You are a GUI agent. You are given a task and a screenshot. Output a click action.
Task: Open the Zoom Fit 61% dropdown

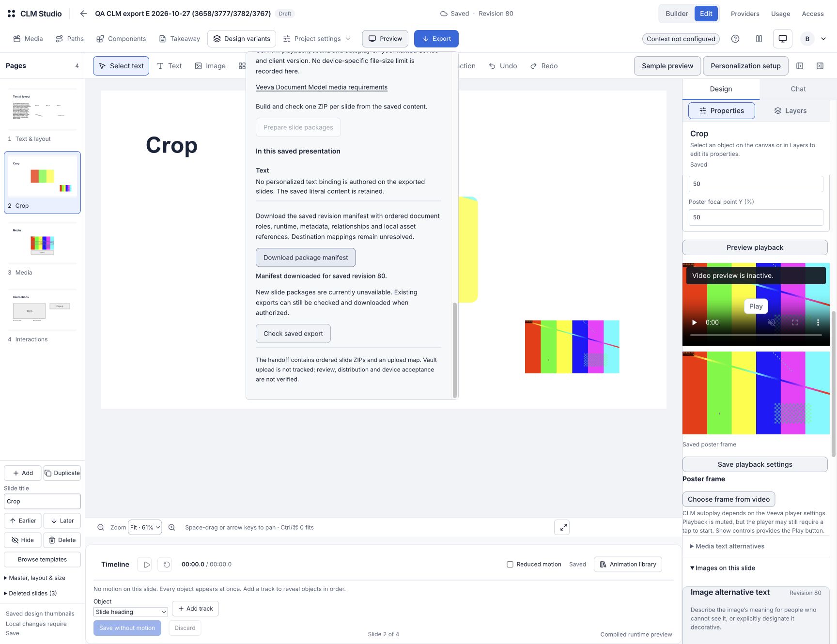[x=145, y=527]
